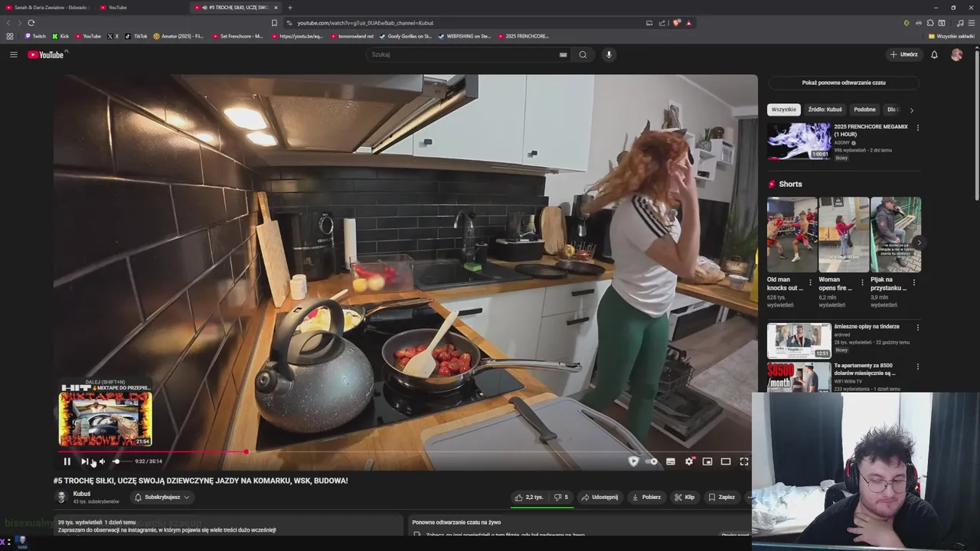Image resolution: width=980 pixels, height=551 pixels.
Task: Expand the Subskrybujesz notification dropdown
Action: click(162, 497)
